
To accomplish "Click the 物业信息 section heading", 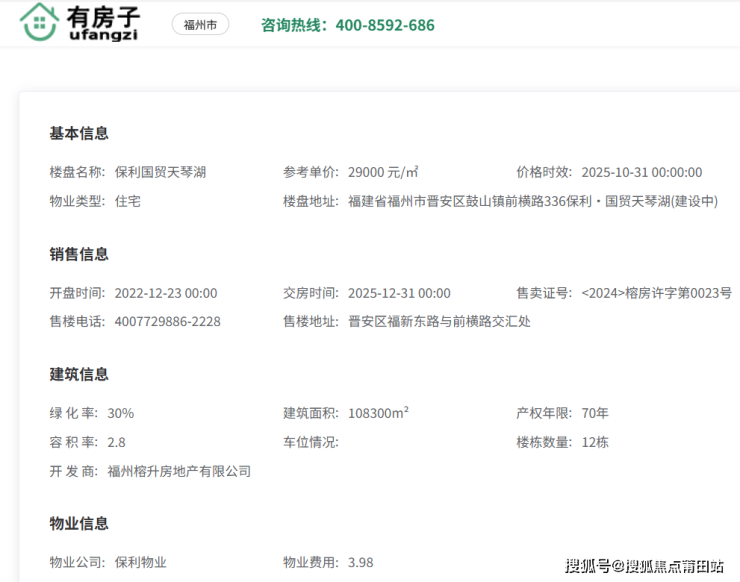I will 79,523.
